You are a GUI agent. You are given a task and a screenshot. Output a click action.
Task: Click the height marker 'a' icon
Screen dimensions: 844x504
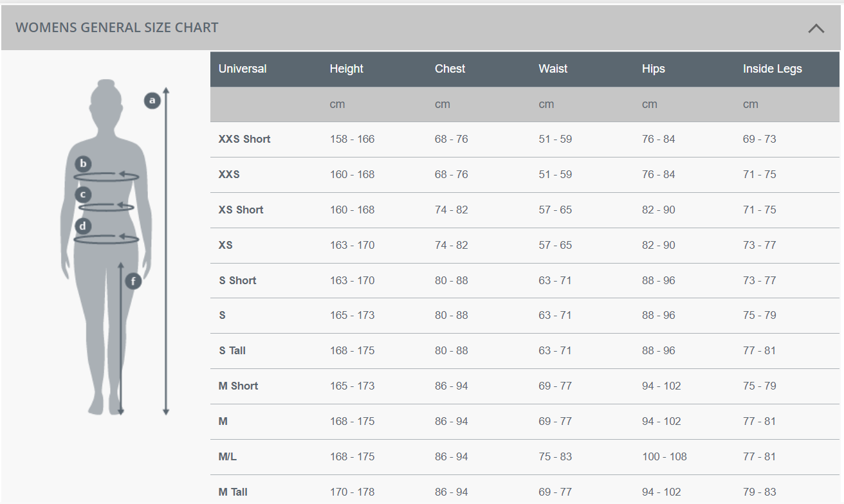[x=152, y=100]
